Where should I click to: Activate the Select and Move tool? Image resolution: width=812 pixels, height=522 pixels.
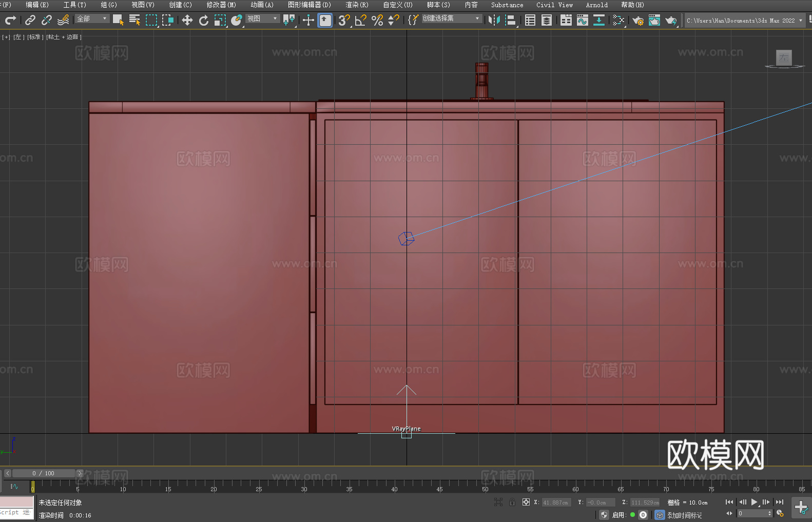coord(187,20)
